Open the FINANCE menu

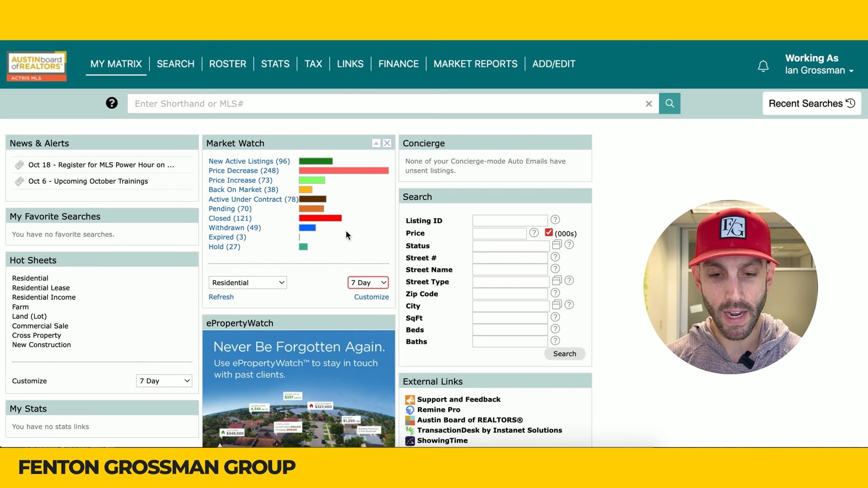[x=398, y=64]
